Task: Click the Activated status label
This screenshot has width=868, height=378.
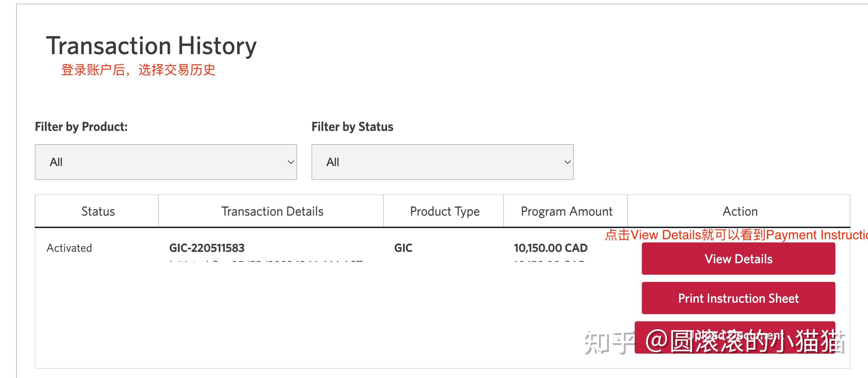Action: (x=69, y=247)
